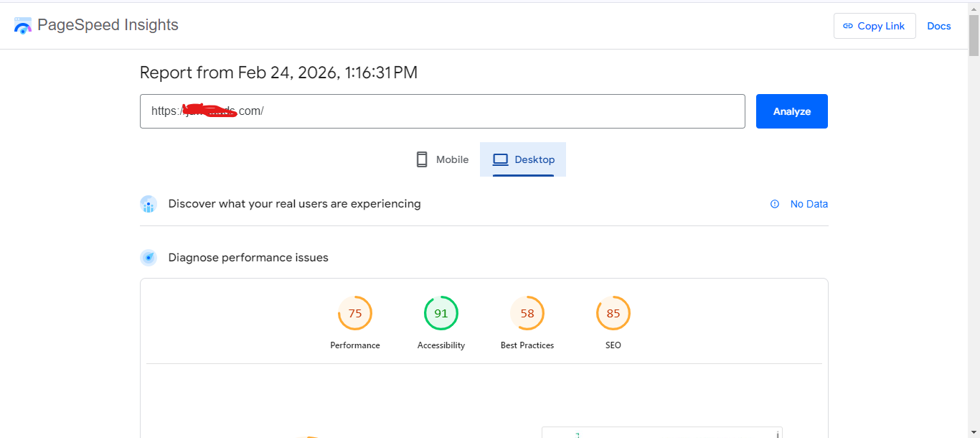Screen dimensions: 980x438
Task: Click the Diagnose performance issues icon
Action: [x=149, y=258]
